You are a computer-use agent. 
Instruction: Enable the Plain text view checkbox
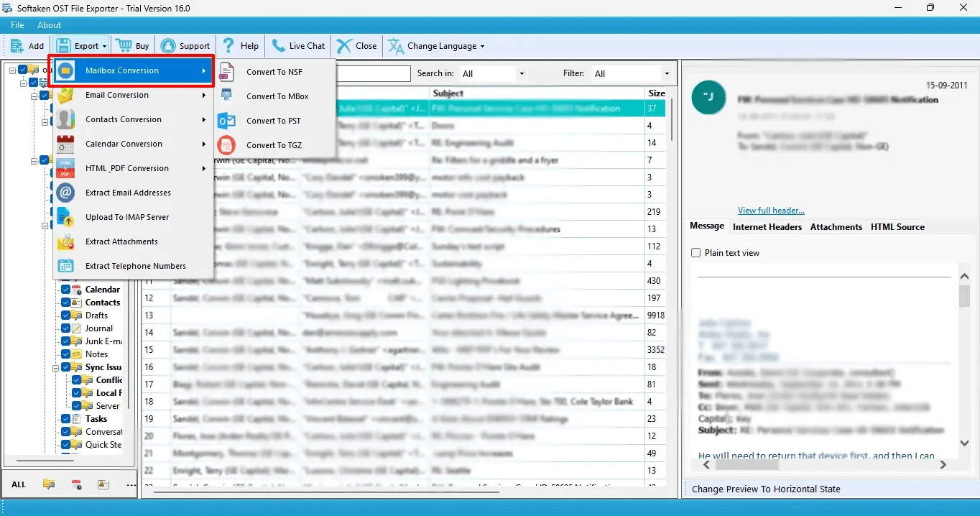pyautogui.click(x=695, y=253)
